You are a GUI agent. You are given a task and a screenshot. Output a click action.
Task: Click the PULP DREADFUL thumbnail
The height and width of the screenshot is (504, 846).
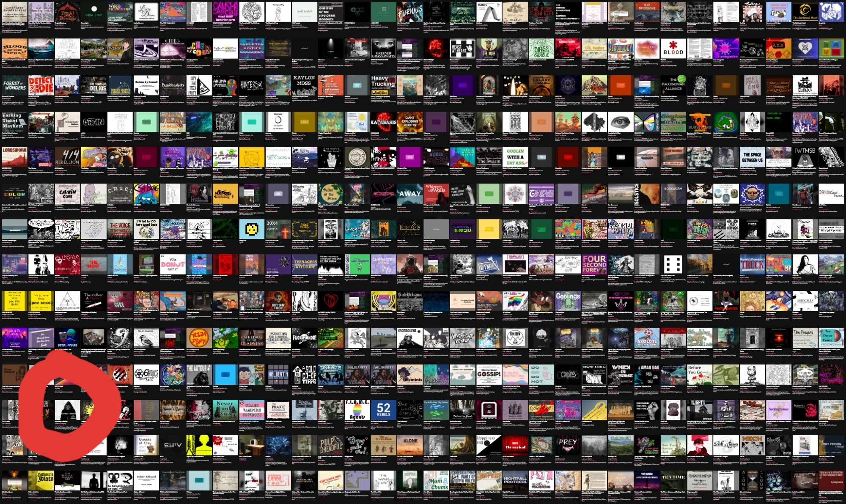point(330,445)
